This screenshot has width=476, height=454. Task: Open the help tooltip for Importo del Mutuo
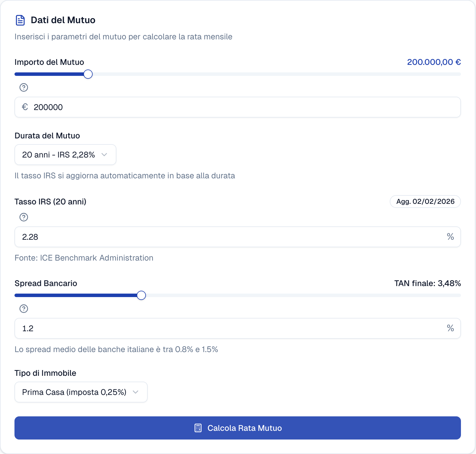[x=23, y=87]
